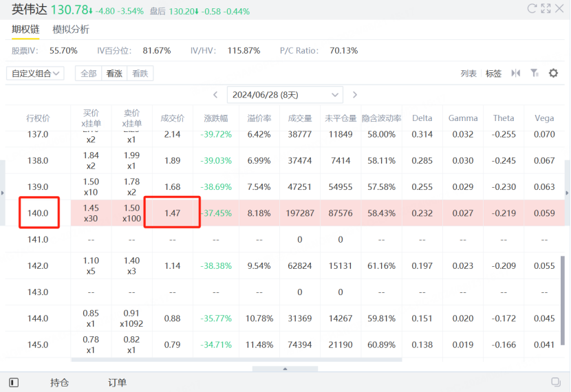Click the 股票IV 55.70% value
571x392 pixels.
pyautogui.click(x=63, y=51)
